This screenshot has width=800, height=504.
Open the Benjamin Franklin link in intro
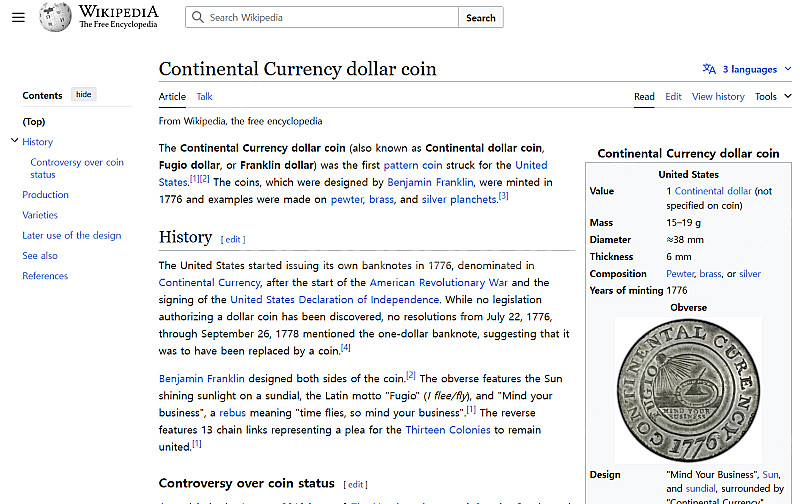coord(430,182)
